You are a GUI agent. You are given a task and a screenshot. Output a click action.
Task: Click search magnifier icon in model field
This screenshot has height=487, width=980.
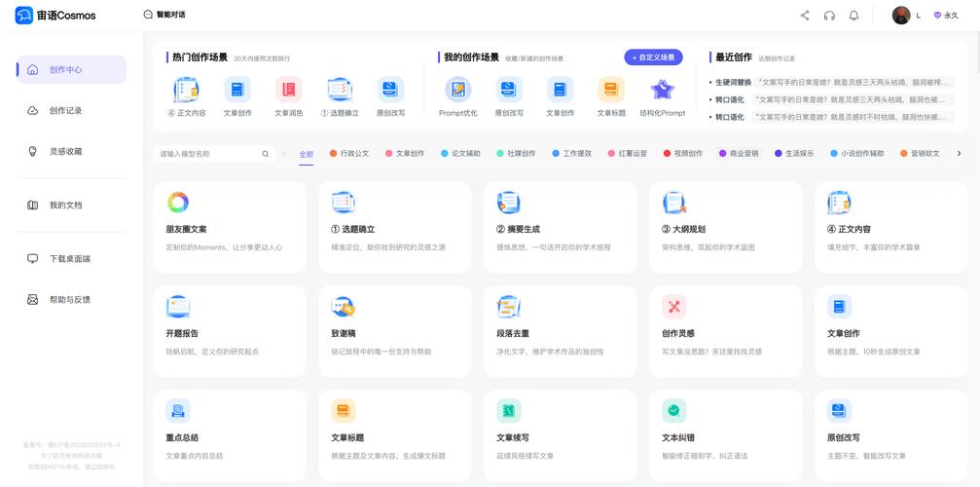265,154
